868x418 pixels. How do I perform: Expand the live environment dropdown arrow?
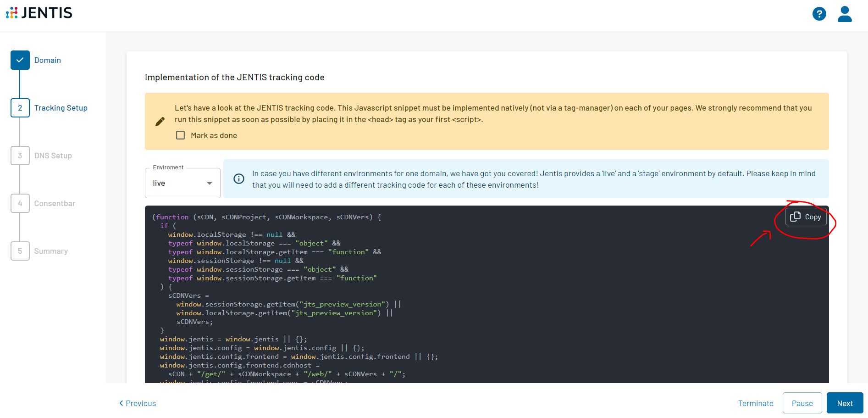click(x=210, y=183)
